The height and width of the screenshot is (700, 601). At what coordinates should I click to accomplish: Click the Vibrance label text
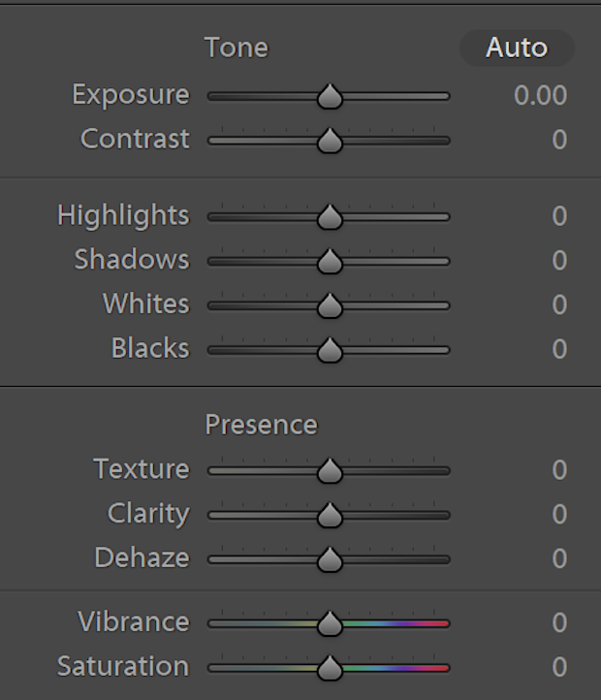point(134,621)
